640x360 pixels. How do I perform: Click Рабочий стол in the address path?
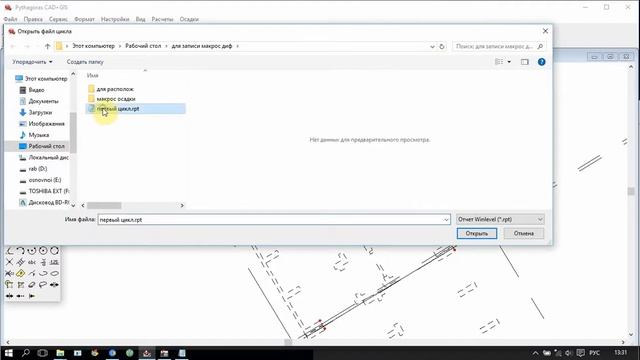tap(143, 46)
